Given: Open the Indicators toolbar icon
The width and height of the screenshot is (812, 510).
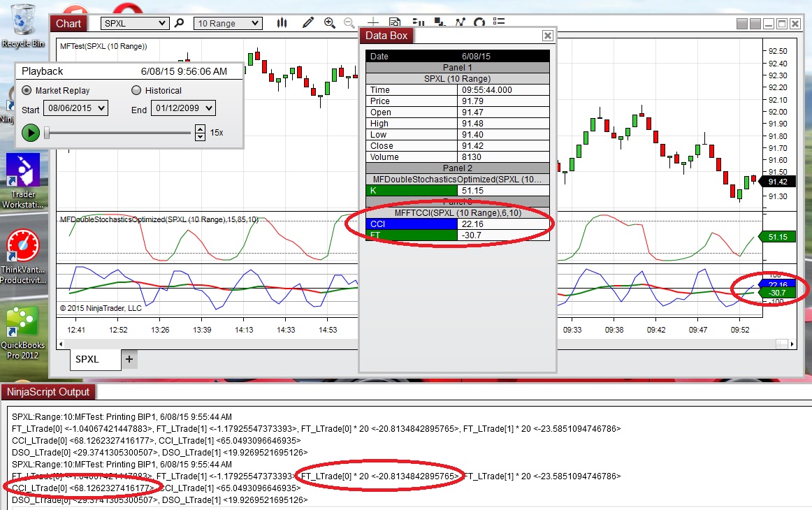Looking at the screenshot, I should pyautogui.click(x=460, y=22).
